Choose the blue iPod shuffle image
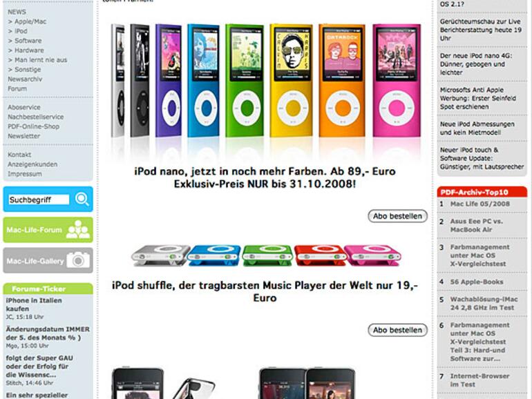 [214, 255]
